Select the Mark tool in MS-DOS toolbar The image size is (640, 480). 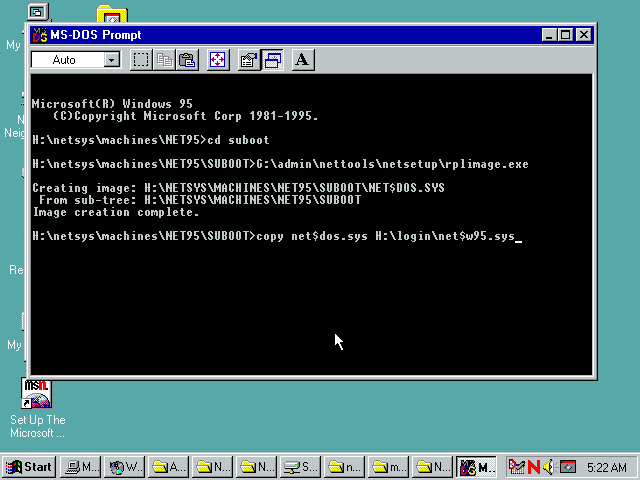141,60
